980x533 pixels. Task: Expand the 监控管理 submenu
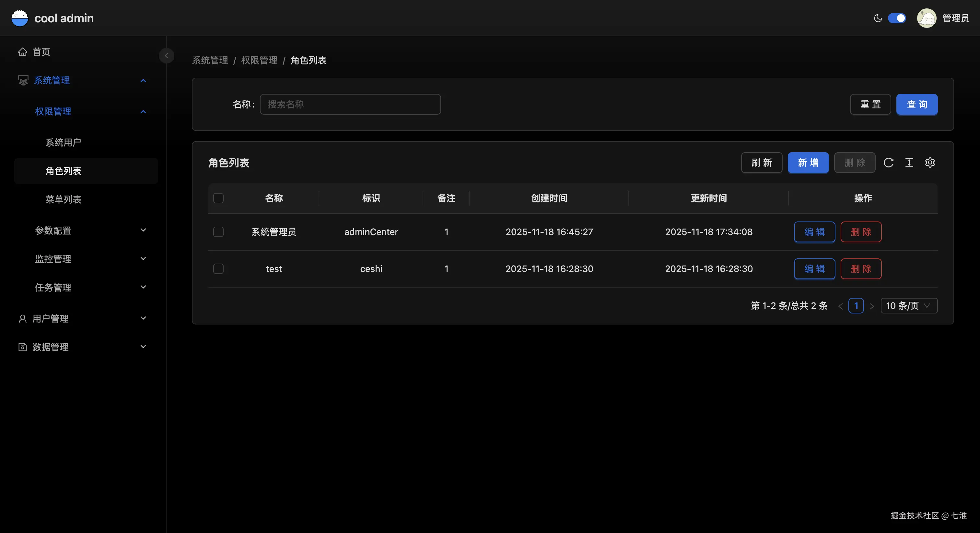pos(90,259)
